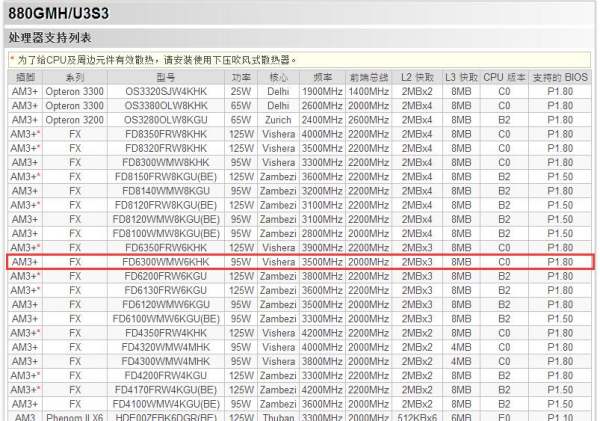This screenshot has height=421, width=600.
Task: Select model cell OS3280OLW8KGU
Action: [x=166, y=120]
